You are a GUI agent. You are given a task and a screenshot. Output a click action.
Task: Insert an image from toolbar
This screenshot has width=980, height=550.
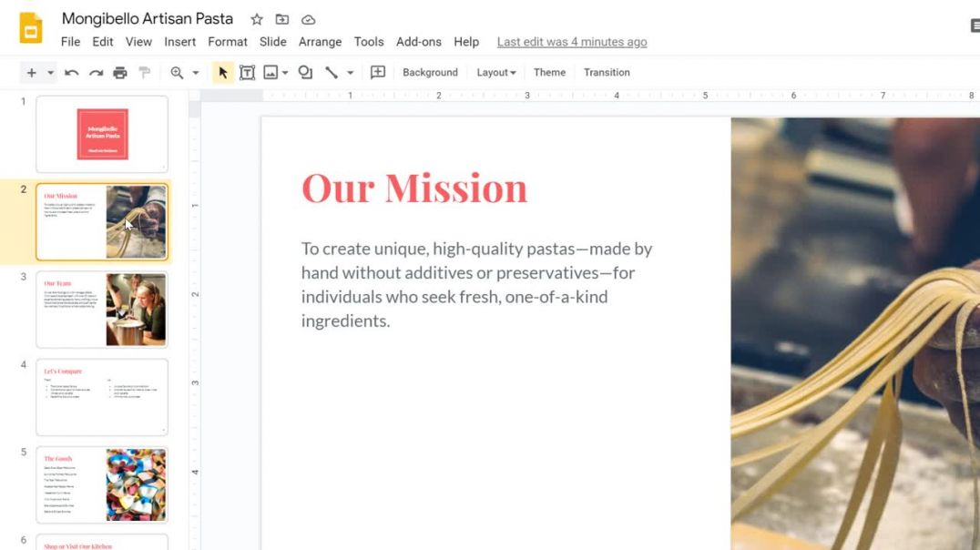(270, 73)
